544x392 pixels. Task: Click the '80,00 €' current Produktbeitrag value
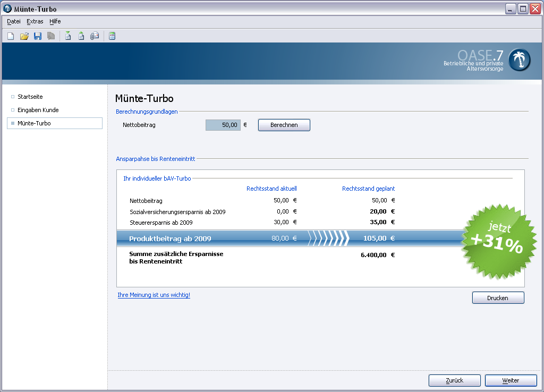(284, 238)
